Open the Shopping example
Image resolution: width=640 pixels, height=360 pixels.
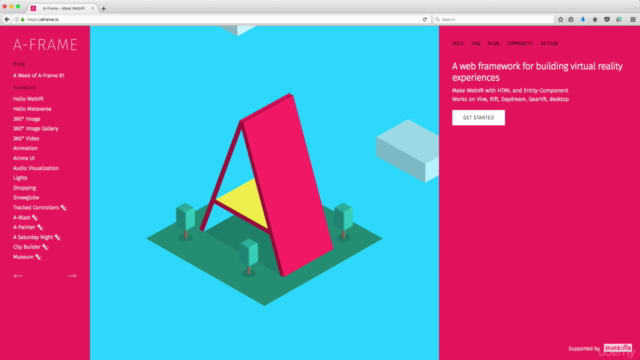pyautogui.click(x=24, y=188)
